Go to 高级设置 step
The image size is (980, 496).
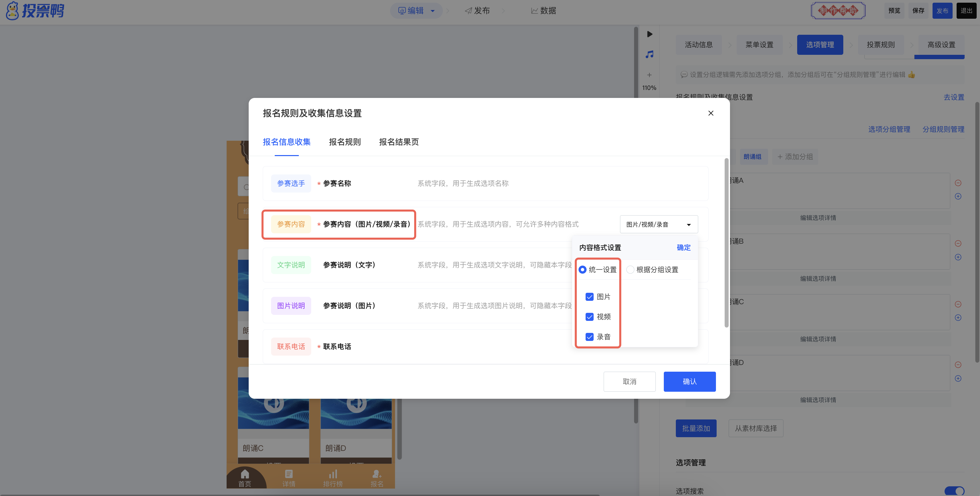point(941,45)
